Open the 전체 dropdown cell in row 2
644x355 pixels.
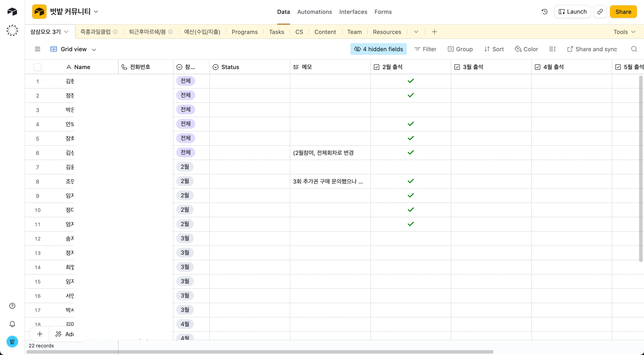186,95
